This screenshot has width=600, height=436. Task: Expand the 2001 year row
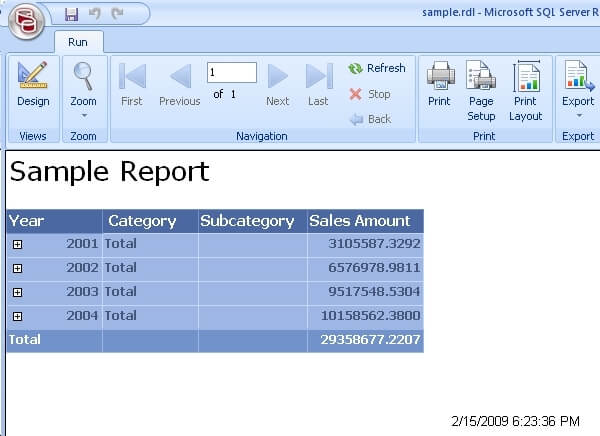18,244
